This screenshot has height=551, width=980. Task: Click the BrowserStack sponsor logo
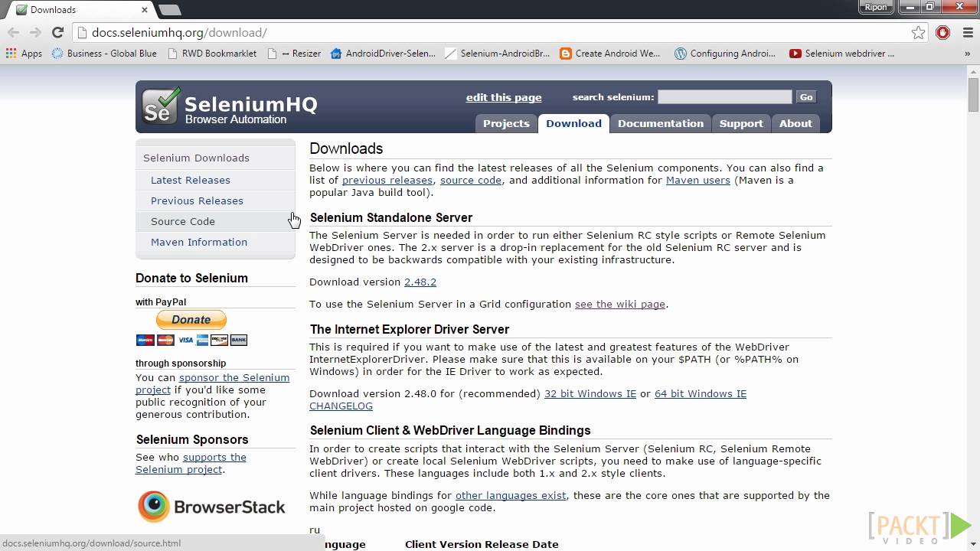pos(211,507)
